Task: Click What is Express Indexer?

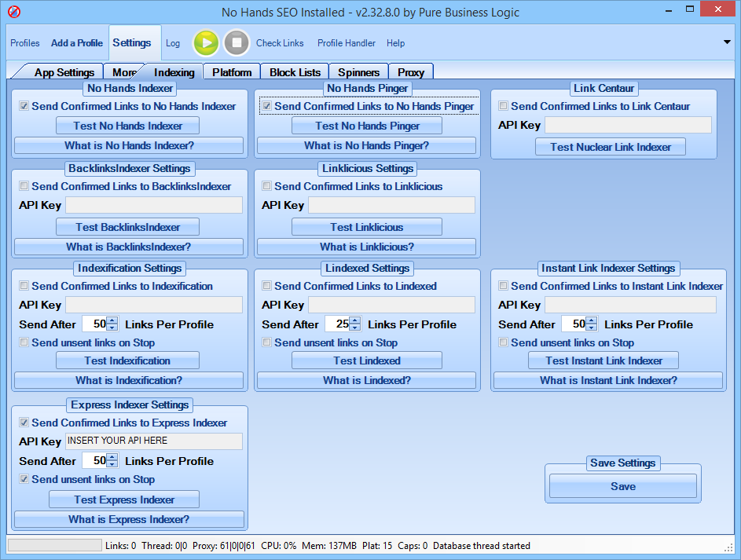Action: 129,519
